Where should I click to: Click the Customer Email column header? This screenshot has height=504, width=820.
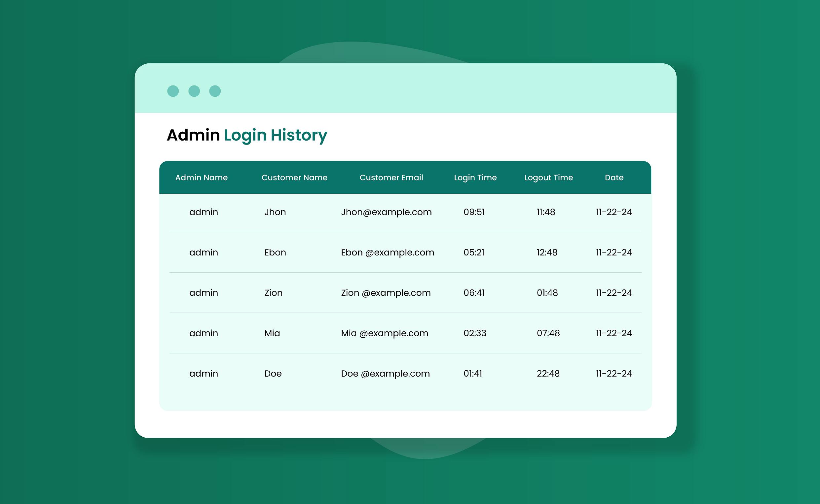tap(391, 178)
